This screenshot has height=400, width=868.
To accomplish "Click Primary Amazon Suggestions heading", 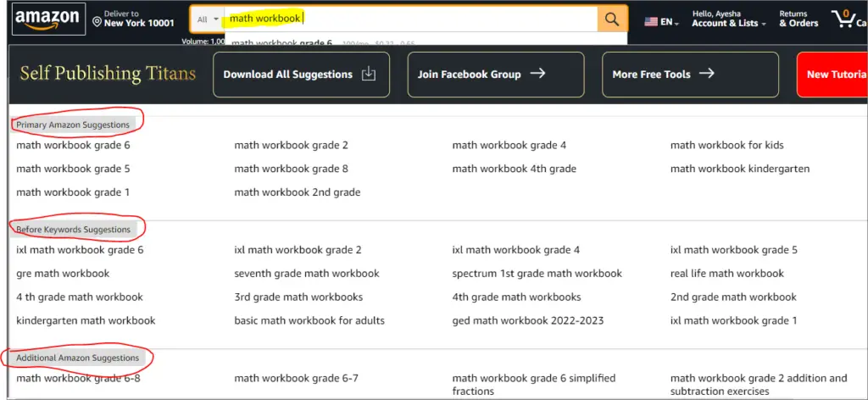I will 73,125.
